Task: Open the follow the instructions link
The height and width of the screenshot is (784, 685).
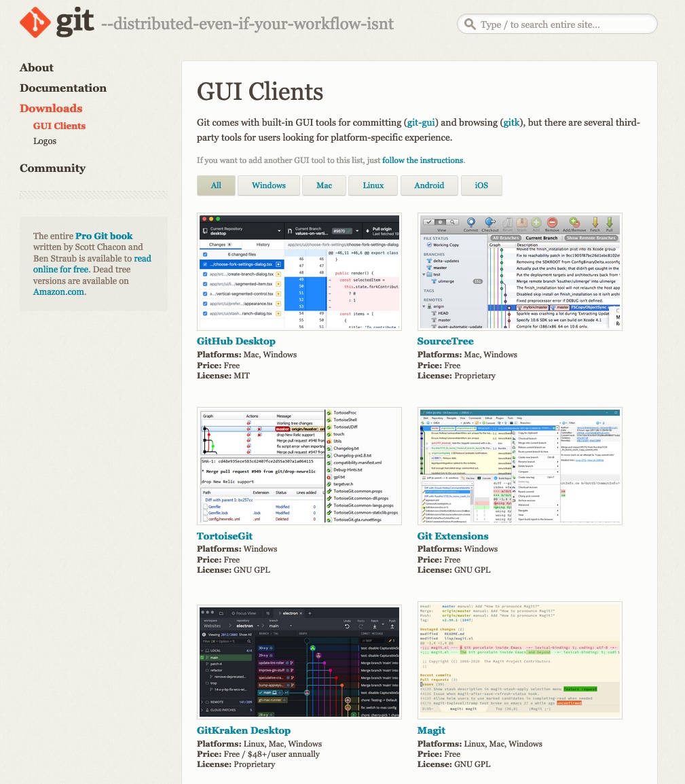Action: coord(422,160)
